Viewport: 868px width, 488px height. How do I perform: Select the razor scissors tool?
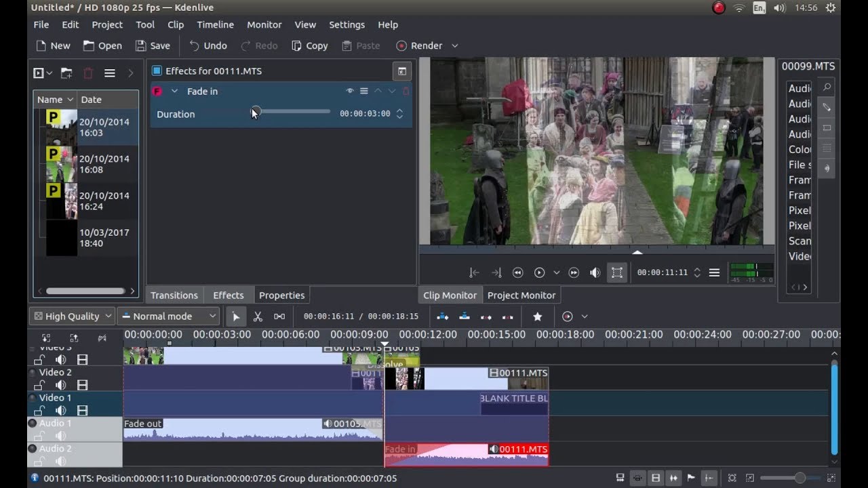click(x=258, y=317)
